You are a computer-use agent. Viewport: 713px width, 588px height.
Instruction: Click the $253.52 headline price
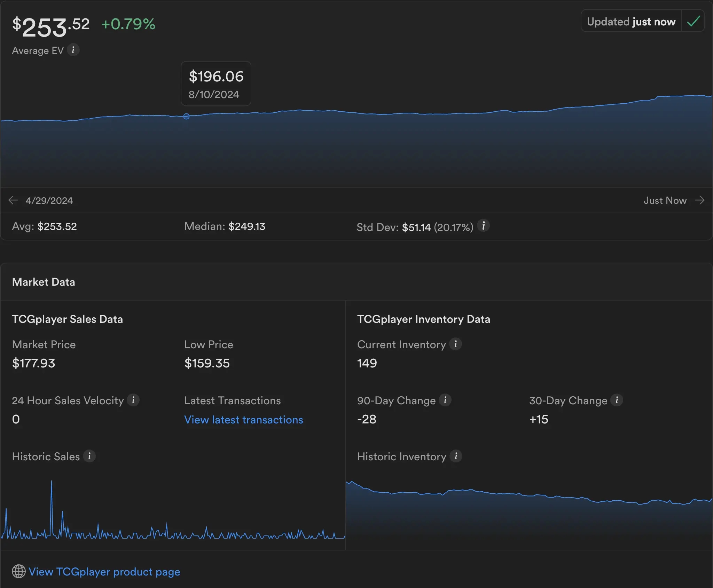[x=51, y=27]
